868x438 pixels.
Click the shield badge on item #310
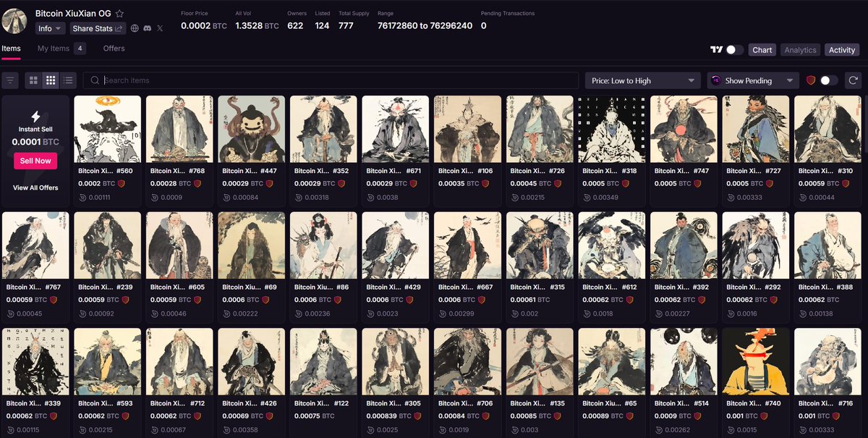click(846, 184)
